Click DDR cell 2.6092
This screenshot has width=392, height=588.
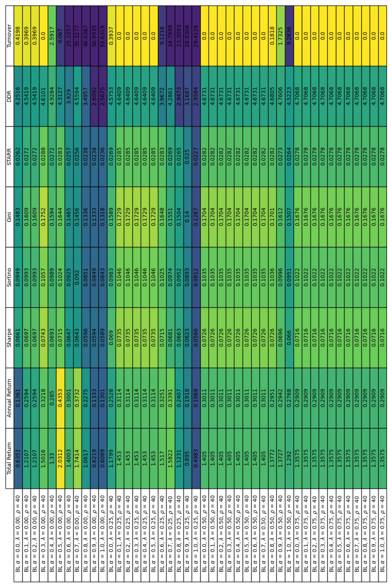click(x=94, y=96)
